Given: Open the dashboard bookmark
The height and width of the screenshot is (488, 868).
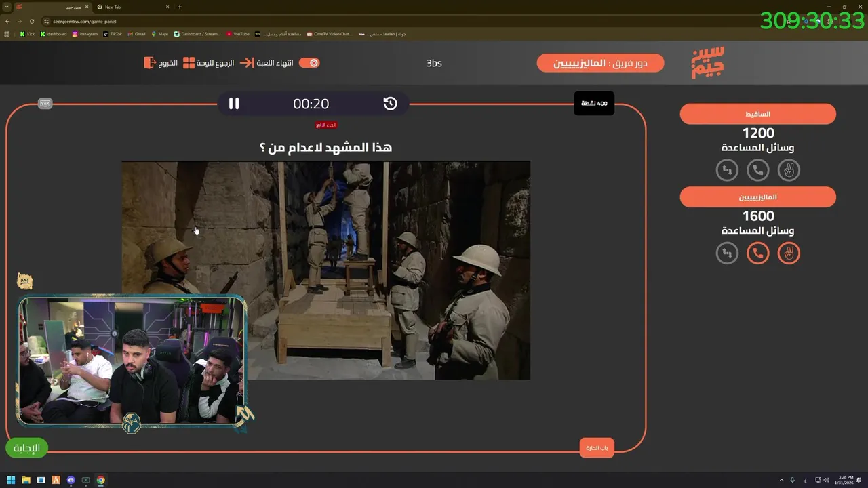Looking at the screenshot, I should 54,34.
